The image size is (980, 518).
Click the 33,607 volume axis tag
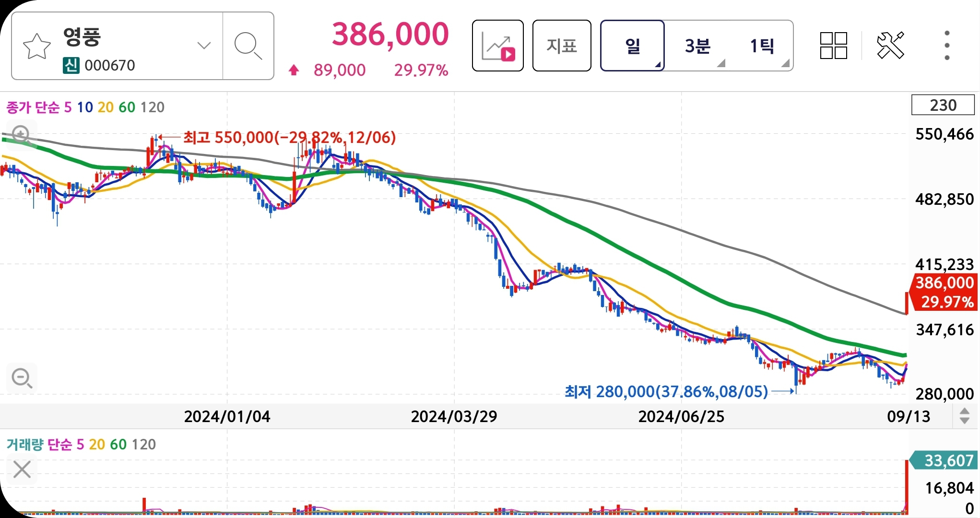point(944,460)
